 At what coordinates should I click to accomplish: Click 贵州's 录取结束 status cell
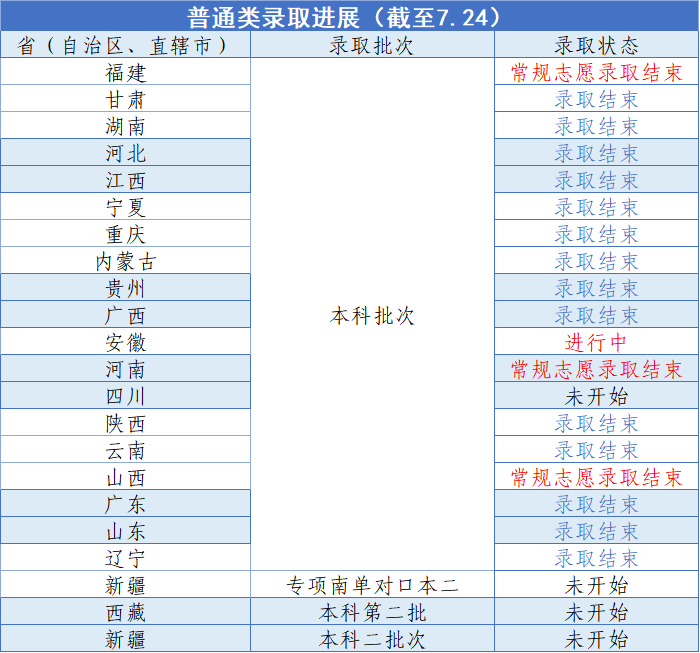tap(596, 288)
